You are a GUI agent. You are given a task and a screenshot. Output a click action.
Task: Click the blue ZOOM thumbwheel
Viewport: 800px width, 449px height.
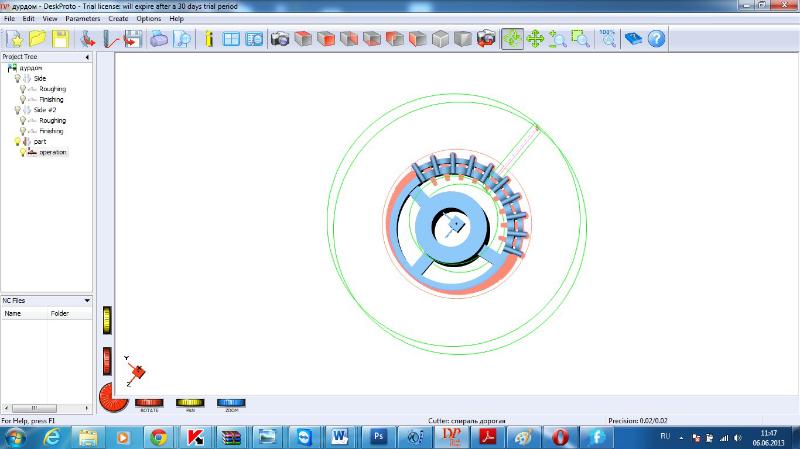pos(230,402)
